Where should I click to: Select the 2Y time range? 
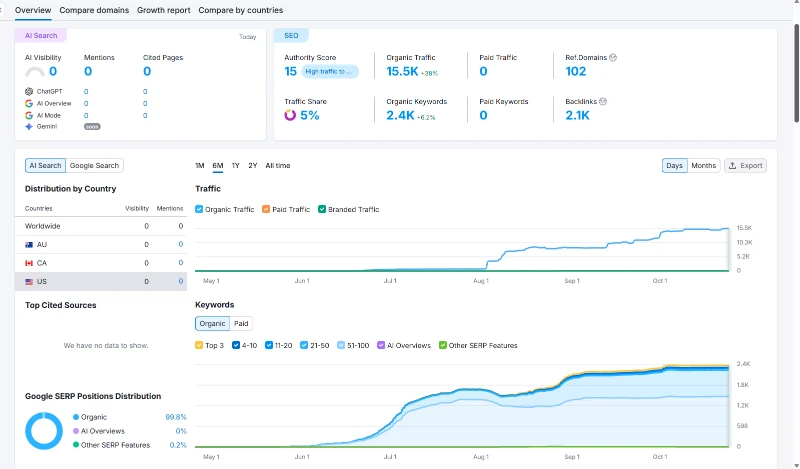coord(253,165)
